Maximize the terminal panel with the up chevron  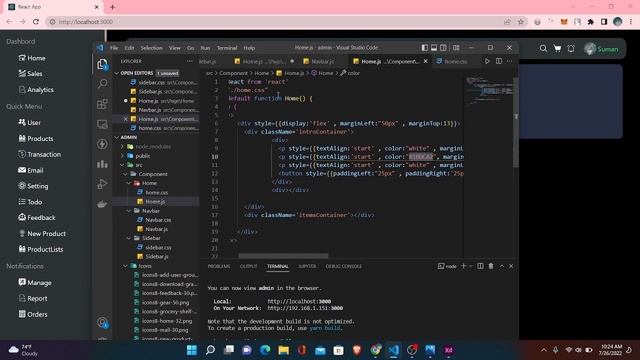tap(502, 266)
